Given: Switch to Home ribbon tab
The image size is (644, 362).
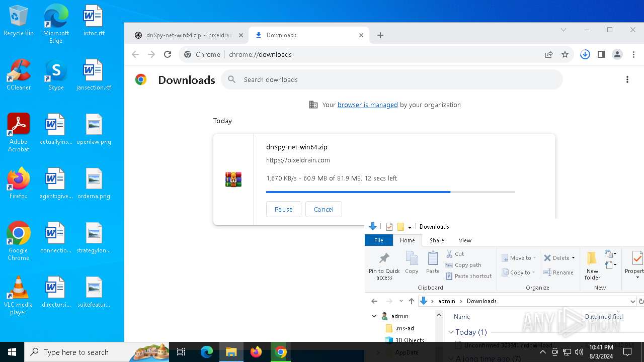Looking at the screenshot, I should click(408, 240).
